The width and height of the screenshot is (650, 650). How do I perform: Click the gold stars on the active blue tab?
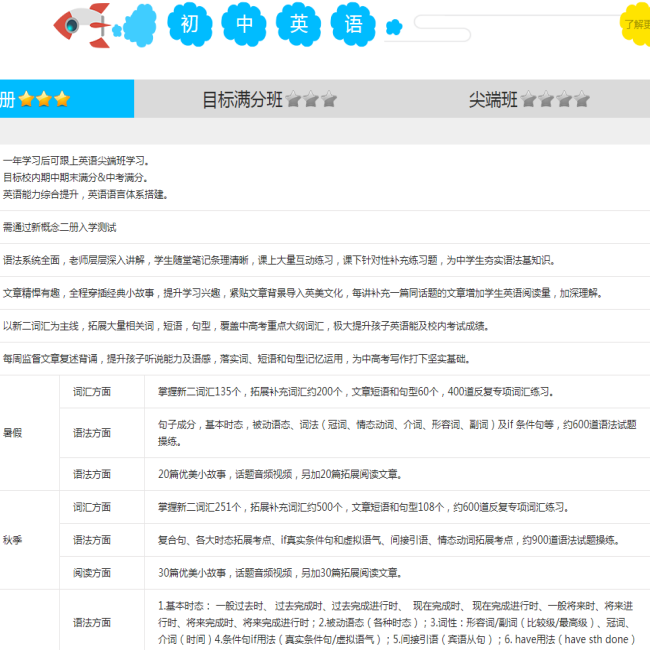[44, 99]
